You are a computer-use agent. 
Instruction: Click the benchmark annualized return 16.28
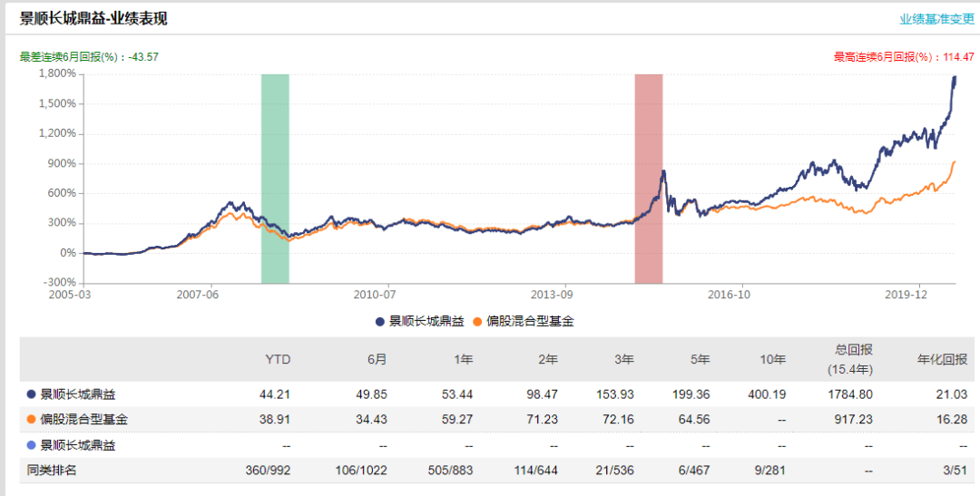pyautogui.click(x=952, y=419)
